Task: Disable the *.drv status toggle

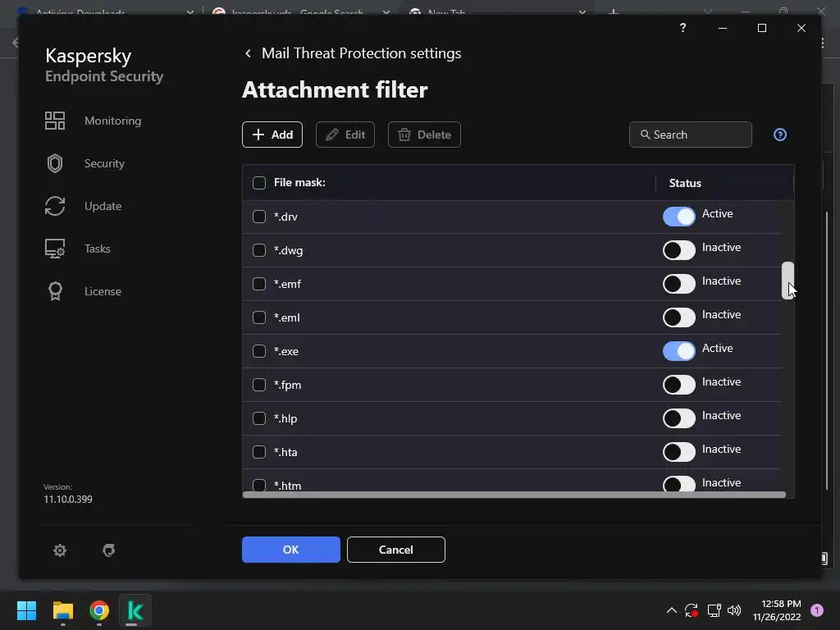Action: 678,217
